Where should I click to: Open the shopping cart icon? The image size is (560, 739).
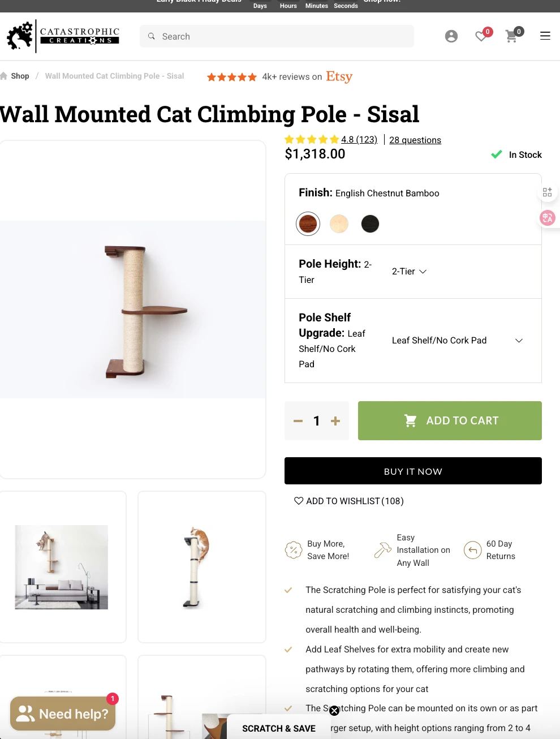pos(512,36)
